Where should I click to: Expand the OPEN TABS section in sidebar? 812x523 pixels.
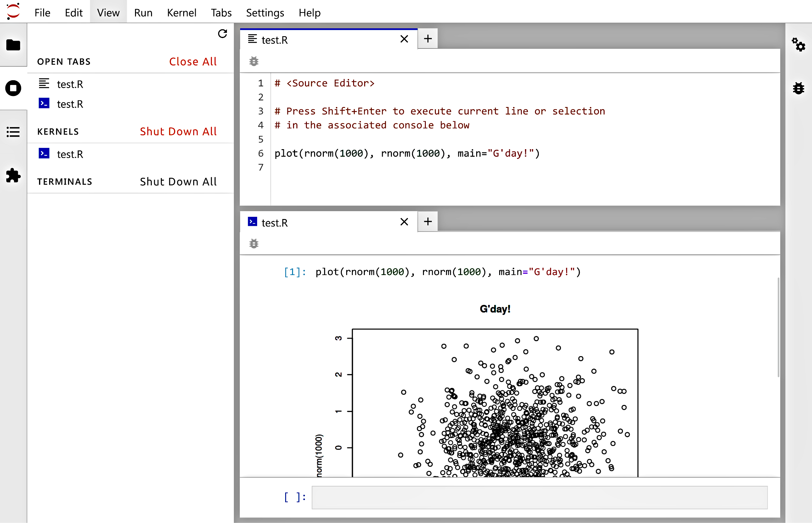click(x=64, y=62)
